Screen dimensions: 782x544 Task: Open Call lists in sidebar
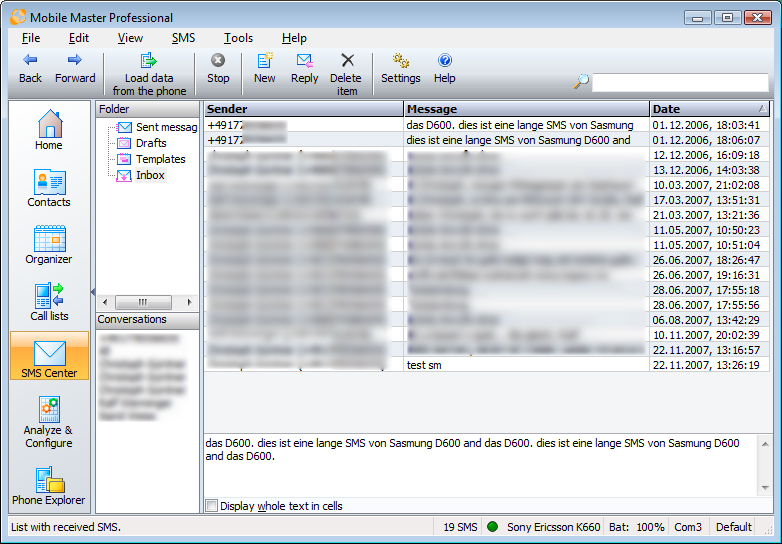click(x=49, y=302)
